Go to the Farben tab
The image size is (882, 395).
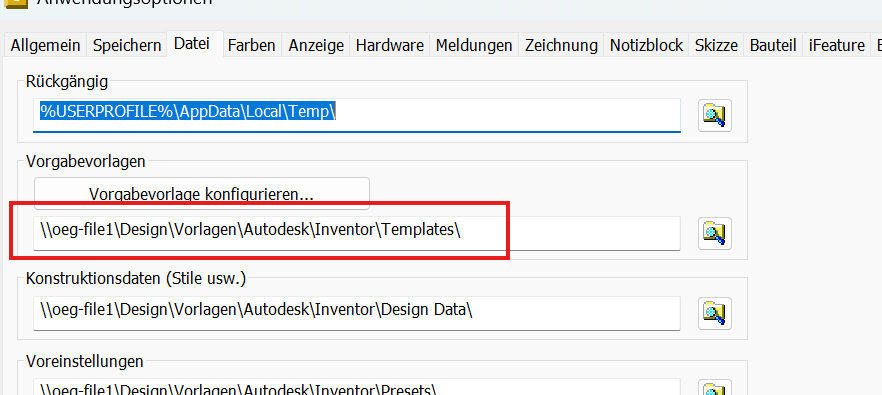click(x=251, y=45)
